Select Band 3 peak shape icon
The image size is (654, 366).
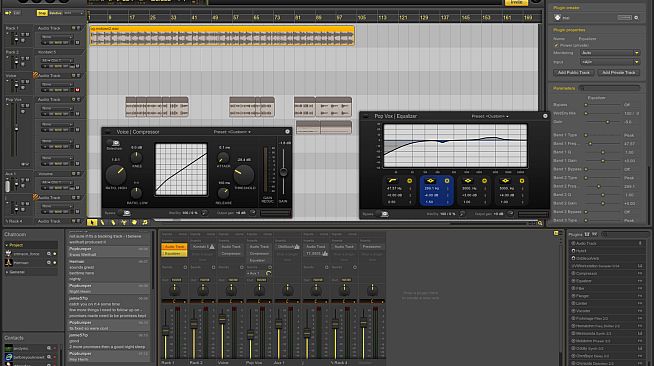click(468, 180)
